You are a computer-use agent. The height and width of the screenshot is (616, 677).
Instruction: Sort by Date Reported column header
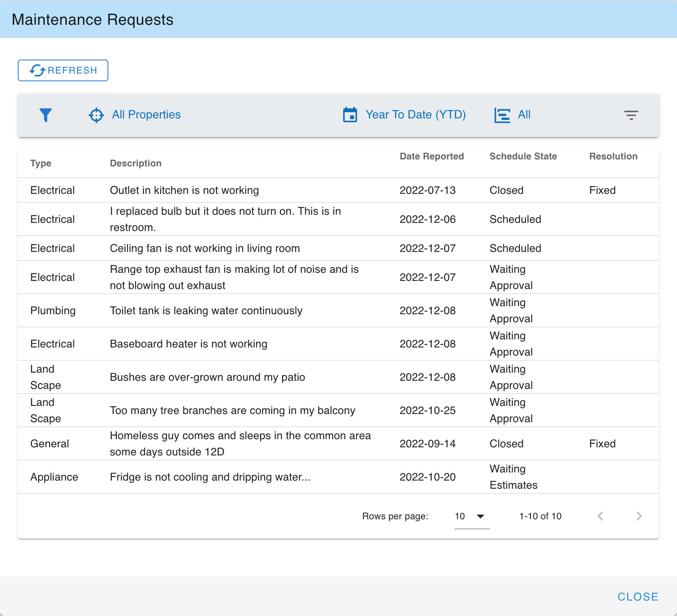point(432,156)
